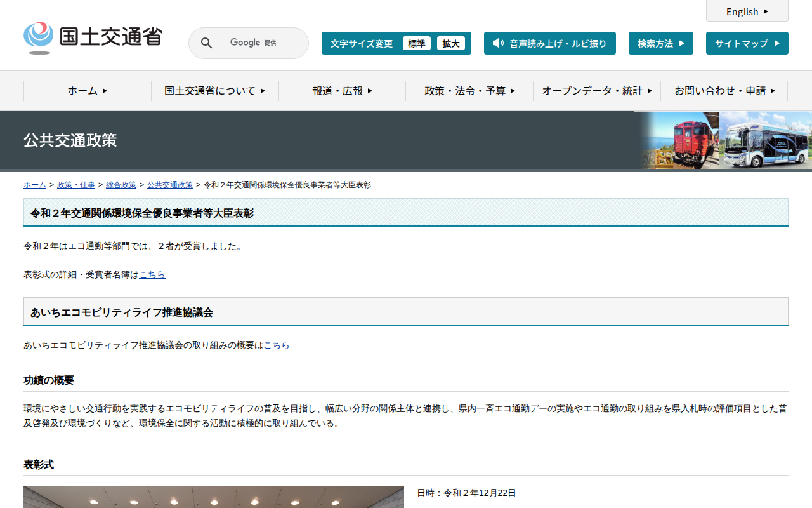Click the text 令和２年はエコ通勤等部門では、２者が受賞しました。
Viewport: 812px width, 508px height.
click(133, 246)
